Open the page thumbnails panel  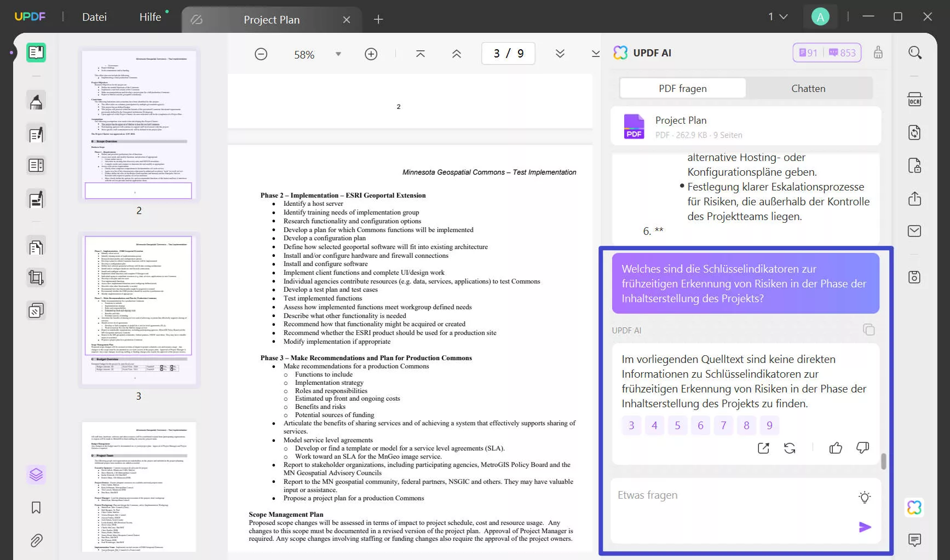[x=36, y=474]
